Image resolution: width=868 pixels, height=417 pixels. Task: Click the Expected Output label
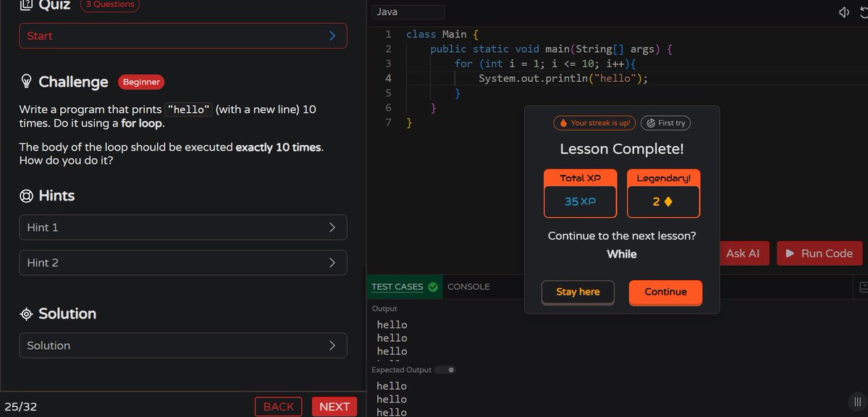pos(401,370)
